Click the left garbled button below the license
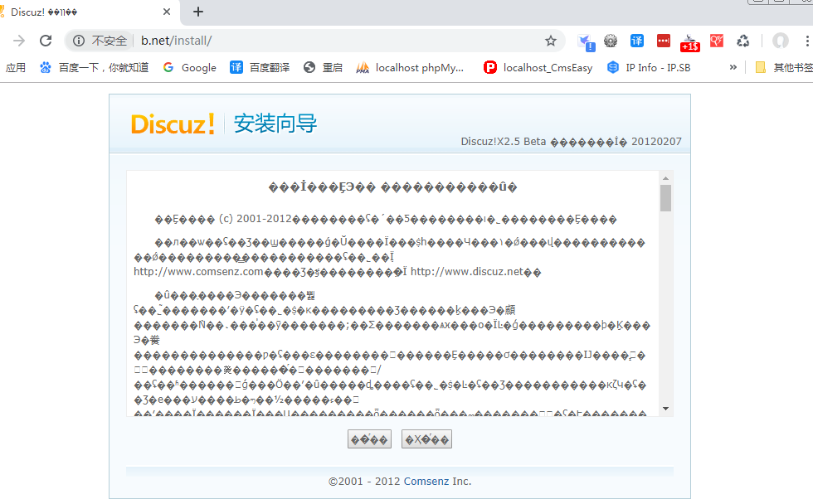 [369, 439]
